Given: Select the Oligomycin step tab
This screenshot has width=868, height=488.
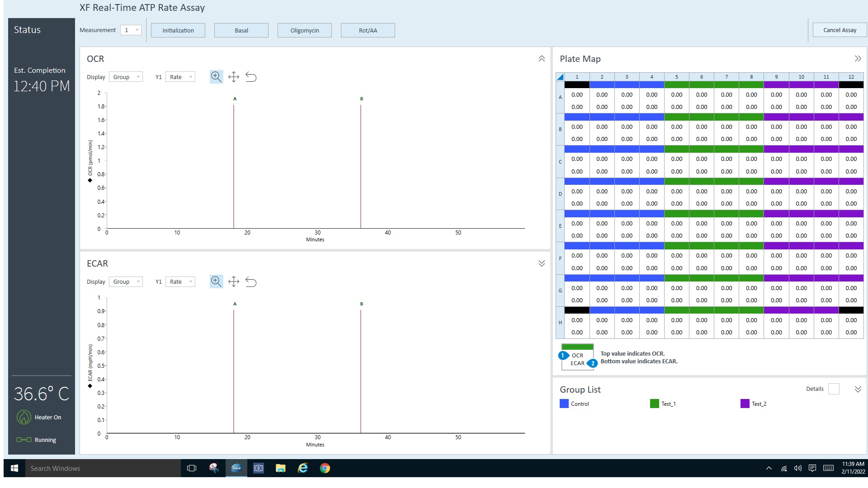Looking at the screenshot, I should [x=304, y=30].
